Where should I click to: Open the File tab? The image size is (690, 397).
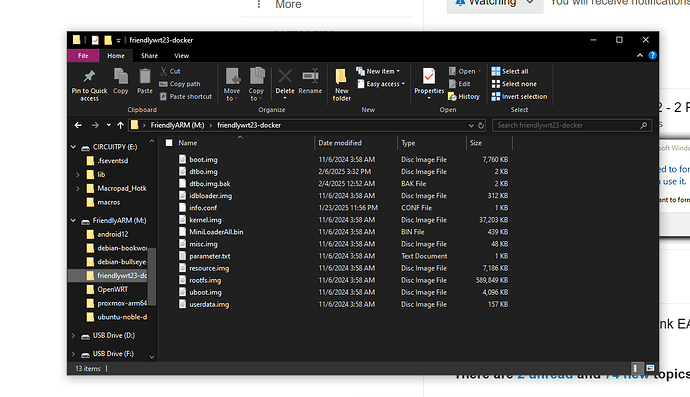[x=83, y=56]
